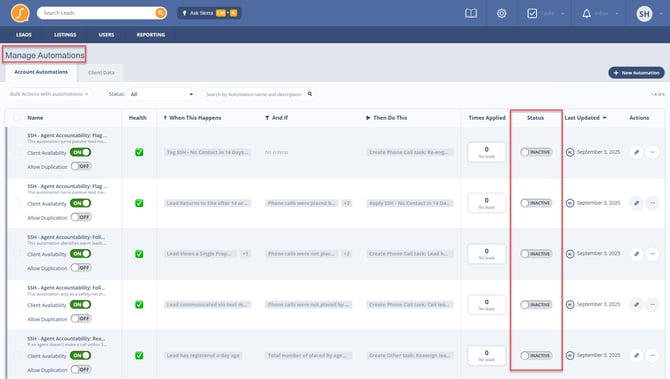The image size is (670, 379).
Task: Open Bulk Actions with automations dropdown
Action: click(x=49, y=94)
